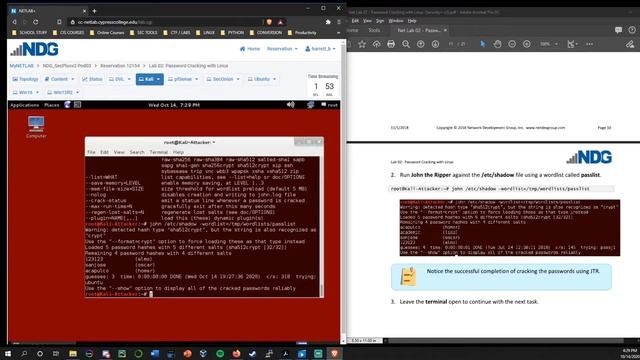The width and height of the screenshot is (640, 360).
Task: Open the terminal Help menu
Action: tap(178, 152)
